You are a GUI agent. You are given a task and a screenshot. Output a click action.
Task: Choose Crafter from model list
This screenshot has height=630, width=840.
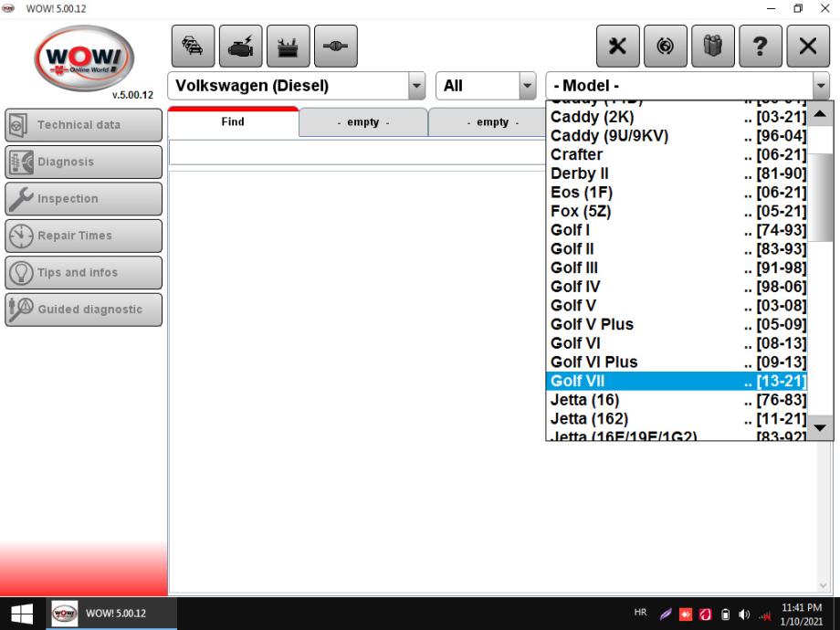(677, 154)
